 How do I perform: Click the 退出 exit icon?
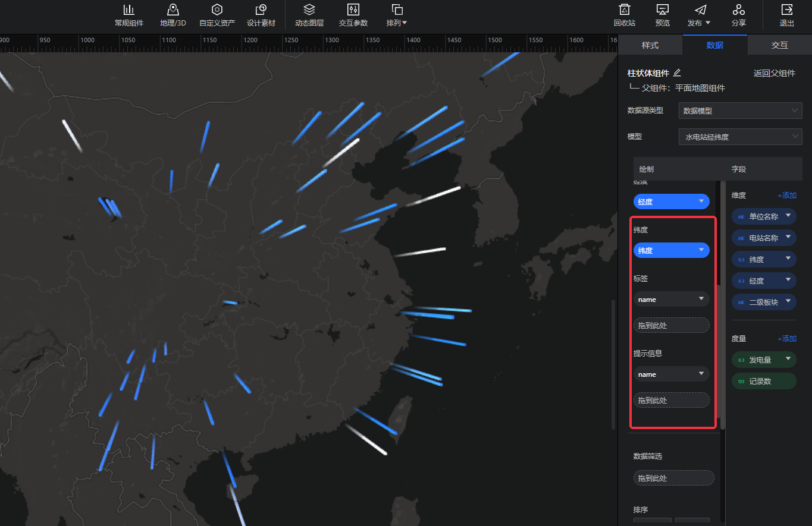(x=786, y=10)
